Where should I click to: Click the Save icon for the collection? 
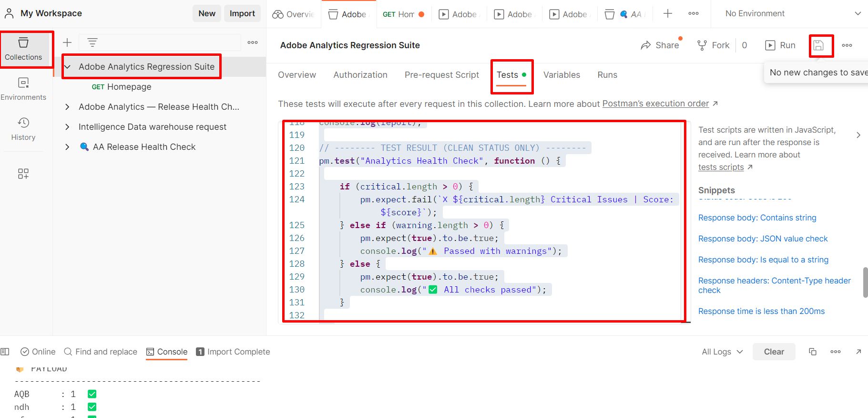coord(818,45)
